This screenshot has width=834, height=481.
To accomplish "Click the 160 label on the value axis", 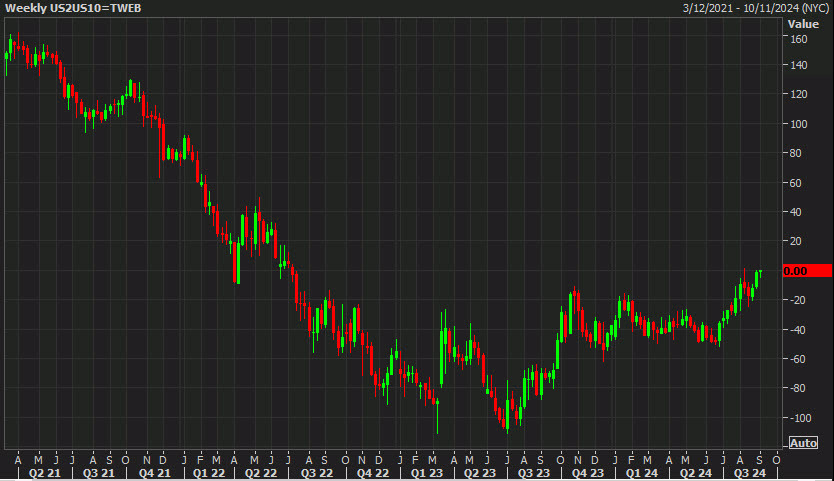I will click(799, 39).
